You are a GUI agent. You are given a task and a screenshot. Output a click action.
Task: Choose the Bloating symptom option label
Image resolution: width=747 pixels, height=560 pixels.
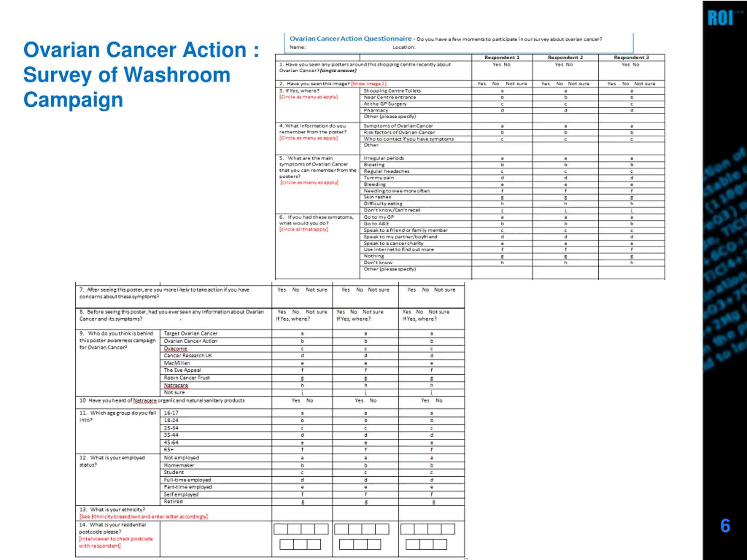[374, 165]
